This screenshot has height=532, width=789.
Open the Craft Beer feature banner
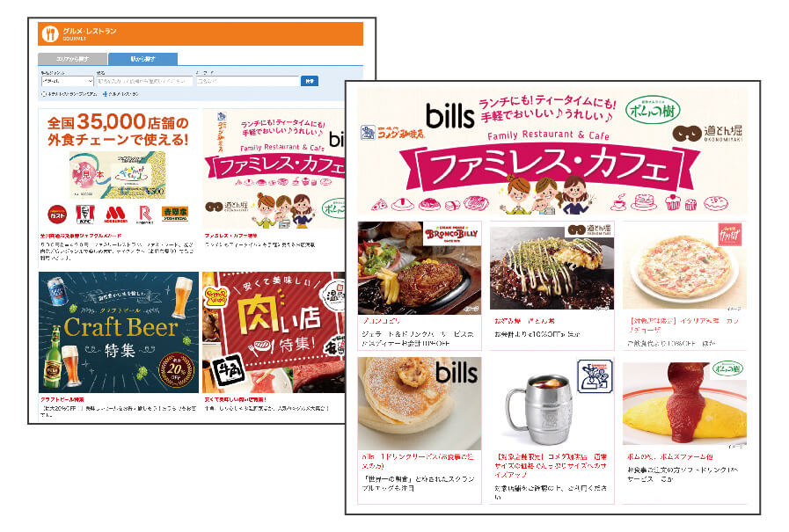[119, 332]
